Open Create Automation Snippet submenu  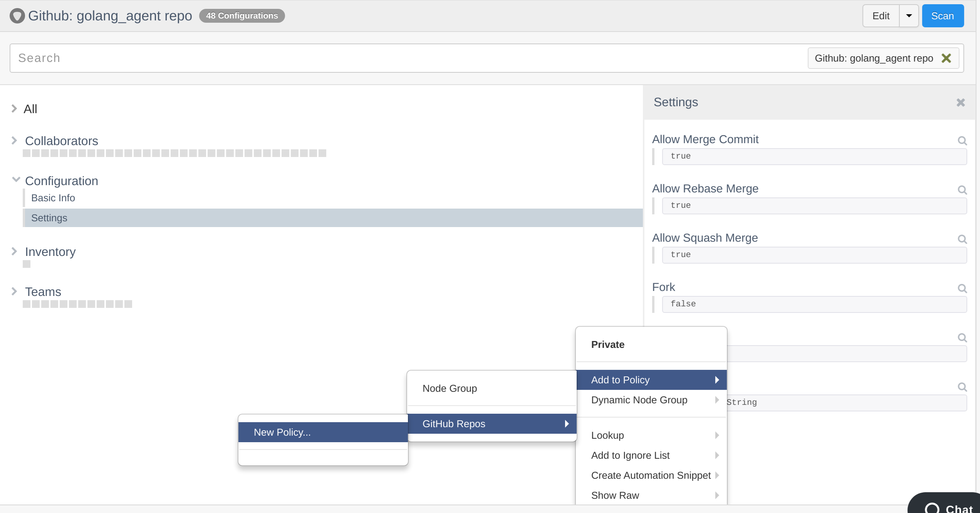point(651,475)
